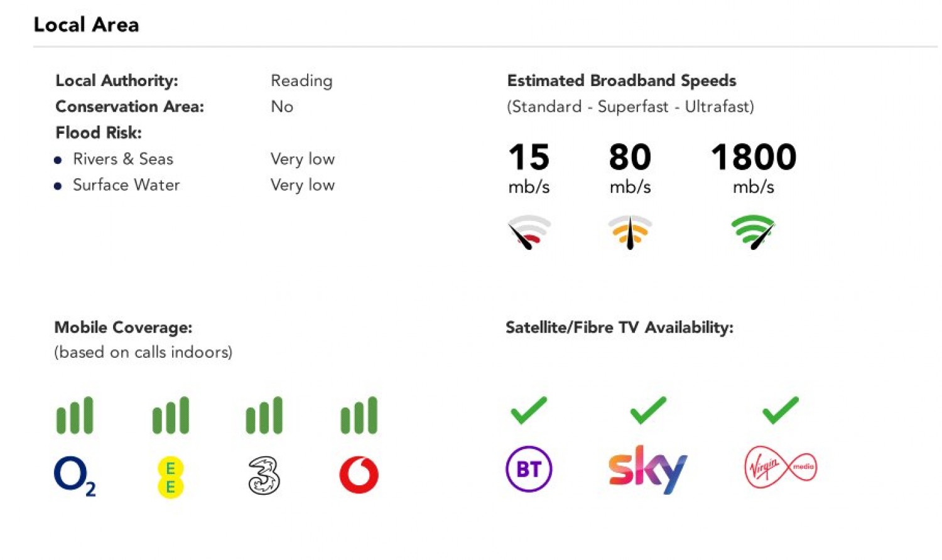Click the green ultrafast speed gauge icon

coord(753,232)
